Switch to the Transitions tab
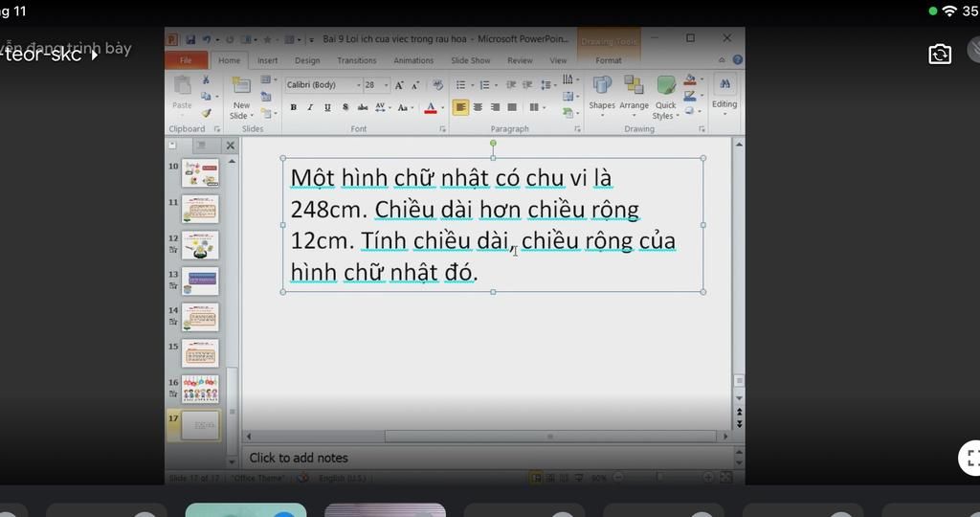The height and width of the screenshot is (517, 980). pyautogui.click(x=357, y=60)
